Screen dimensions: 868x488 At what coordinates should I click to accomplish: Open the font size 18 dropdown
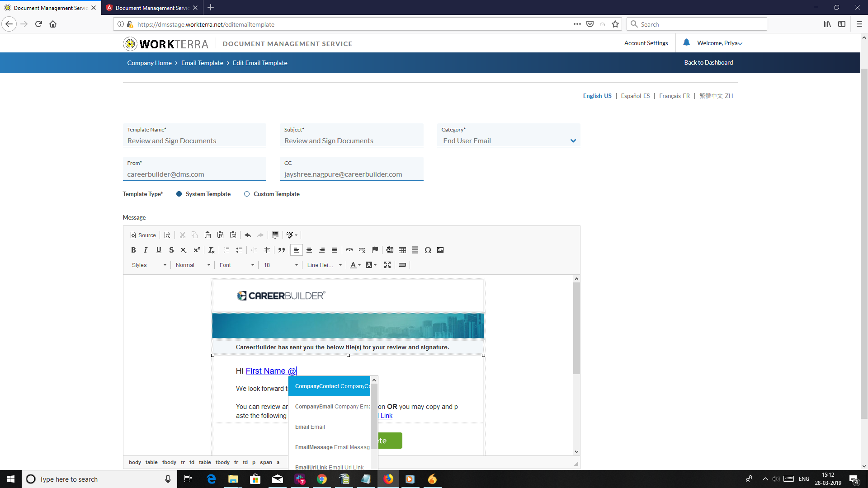[281, 265]
